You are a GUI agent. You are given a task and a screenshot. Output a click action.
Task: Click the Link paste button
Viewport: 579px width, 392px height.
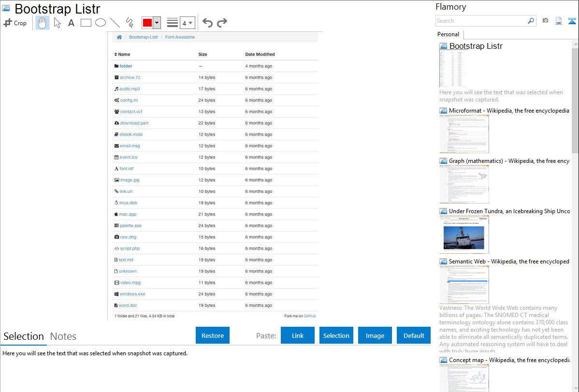coord(298,335)
